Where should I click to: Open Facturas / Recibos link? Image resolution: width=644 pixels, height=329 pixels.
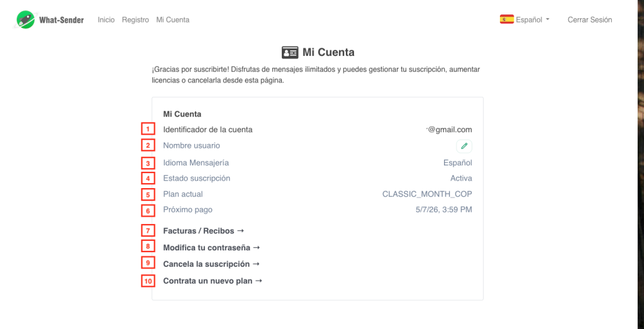pyautogui.click(x=204, y=231)
